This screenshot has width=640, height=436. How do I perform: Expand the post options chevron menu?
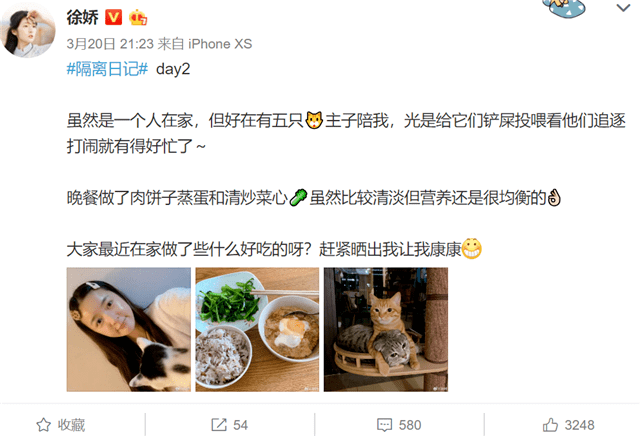click(x=623, y=8)
